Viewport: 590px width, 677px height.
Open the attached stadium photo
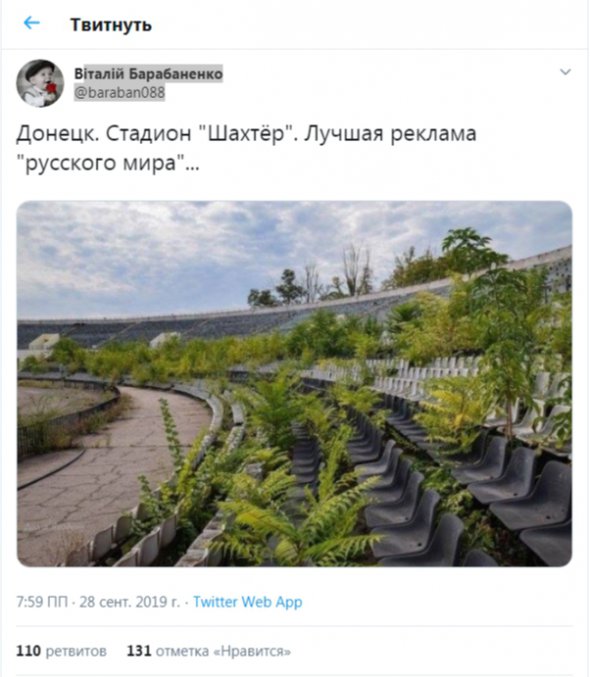[295, 383]
